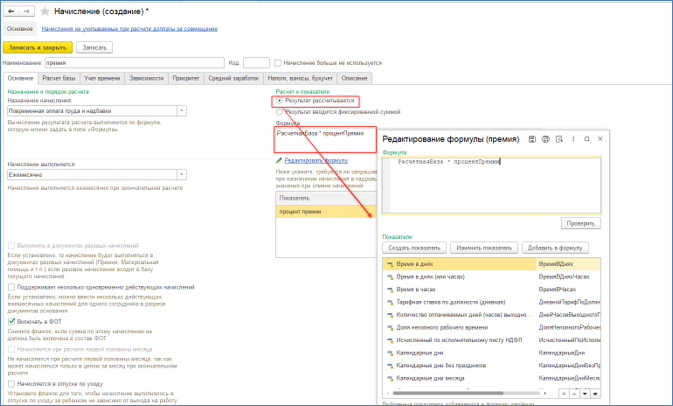The height and width of the screenshot is (406, 673).
Task: Click the Записать button
Action: click(94, 47)
